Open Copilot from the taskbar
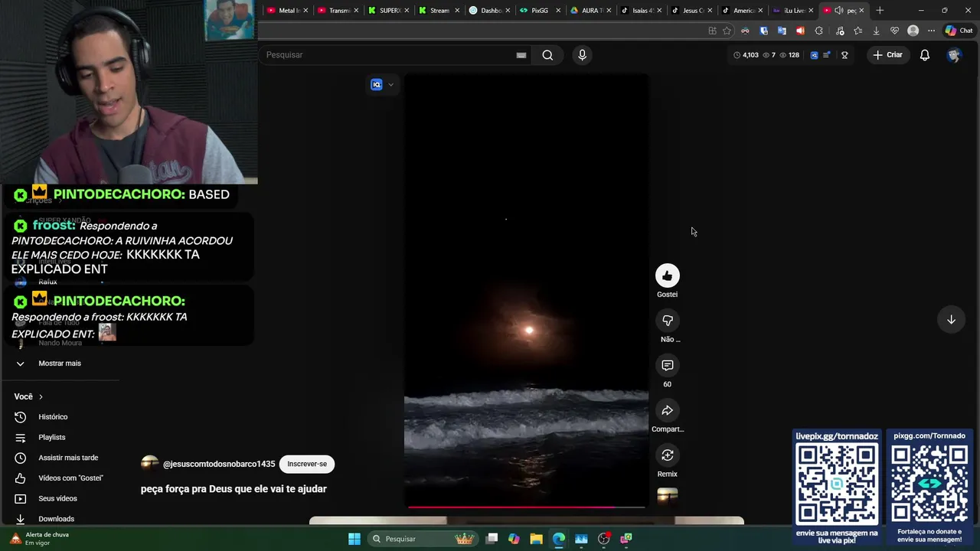 click(x=514, y=539)
